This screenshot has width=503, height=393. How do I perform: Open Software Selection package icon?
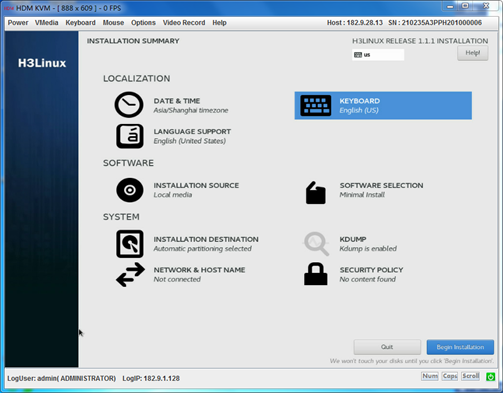pos(315,192)
